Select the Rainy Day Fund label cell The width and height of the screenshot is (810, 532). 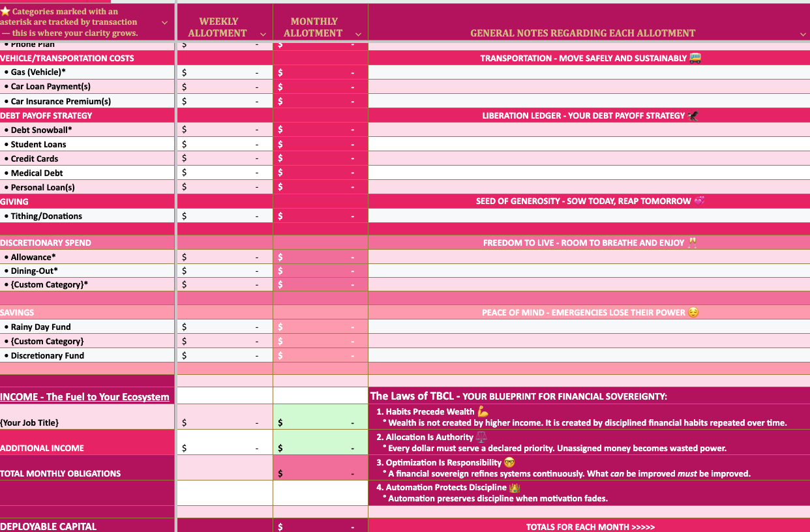[87, 327]
